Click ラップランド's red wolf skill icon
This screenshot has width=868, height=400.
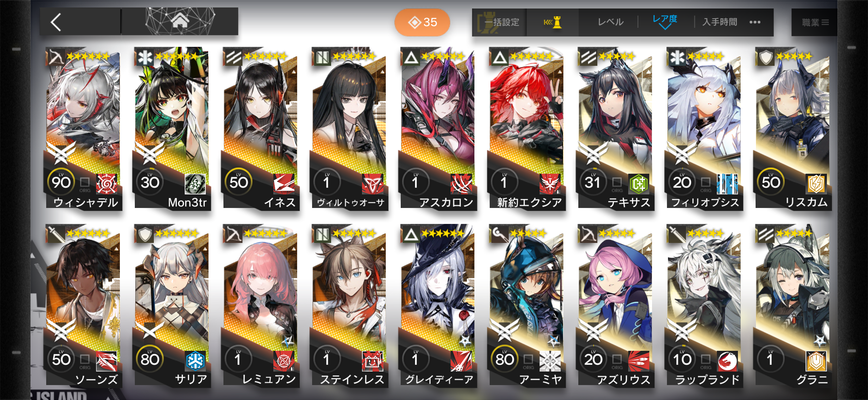[727, 361]
